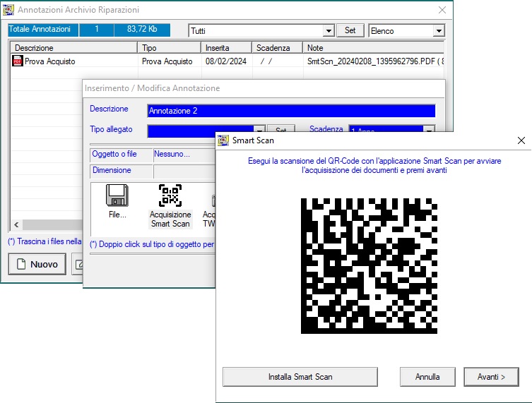Click the PDF icon of Prova Acquisto
The width and height of the screenshot is (532, 403).
pyautogui.click(x=17, y=61)
